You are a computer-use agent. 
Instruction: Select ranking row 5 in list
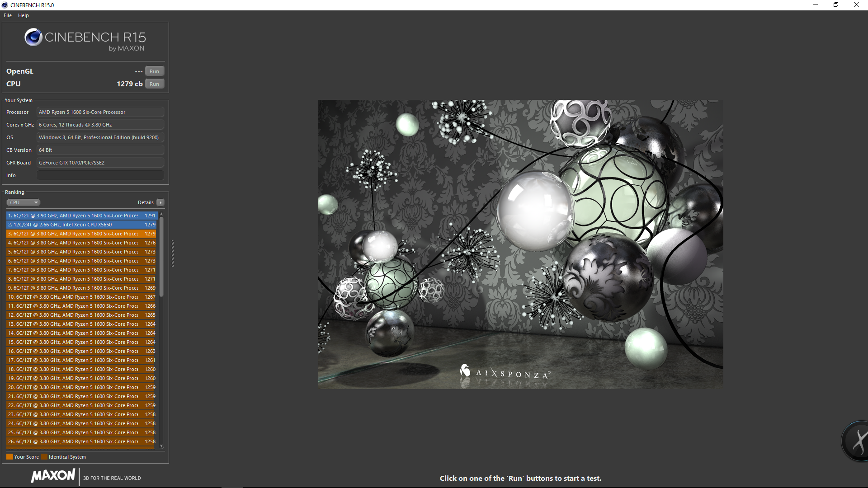tap(81, 252)
